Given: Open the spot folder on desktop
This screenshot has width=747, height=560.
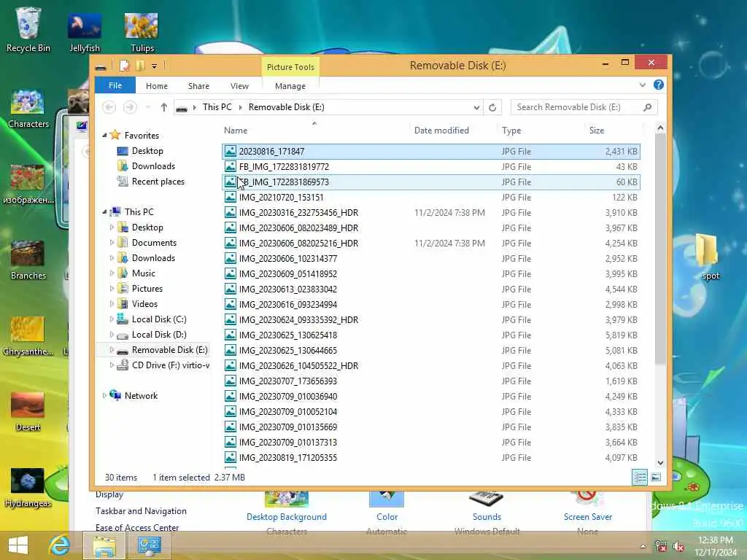Looking at the screenshot, I should pyautogui.click(x=710, y=256).
